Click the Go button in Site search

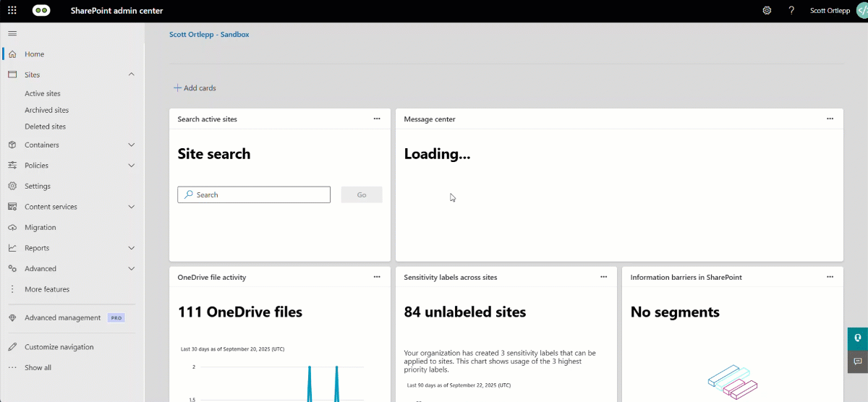[x=362, y=194]
